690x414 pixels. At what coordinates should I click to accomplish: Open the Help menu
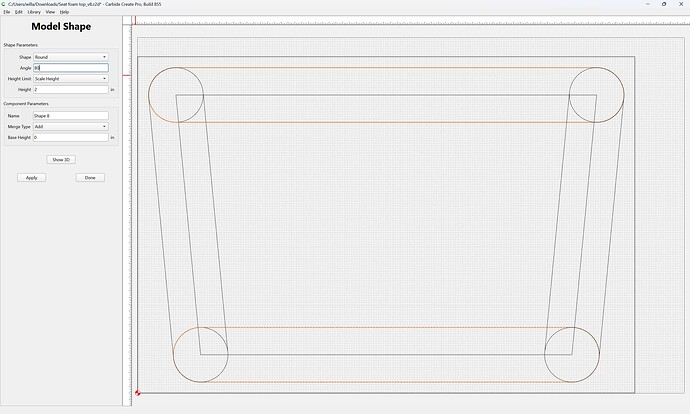point(64,12)
